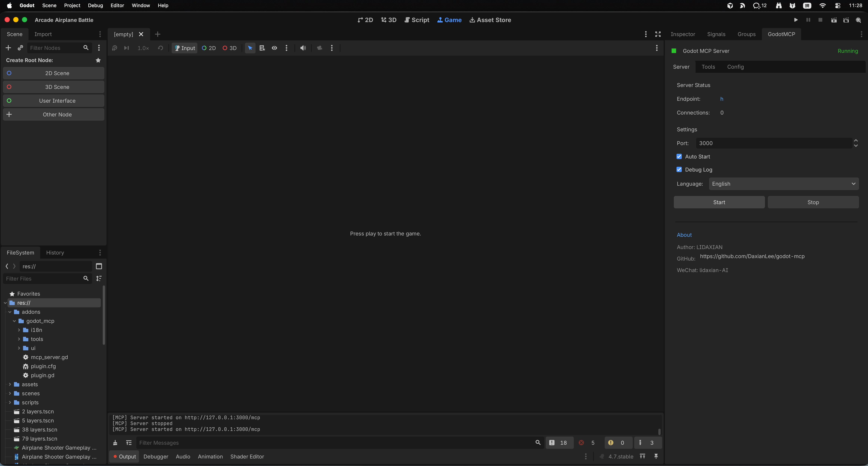Collapse the addons folder
Image resolution: width=868 pixels, height=466 pixels.
(x=10, y=312)
